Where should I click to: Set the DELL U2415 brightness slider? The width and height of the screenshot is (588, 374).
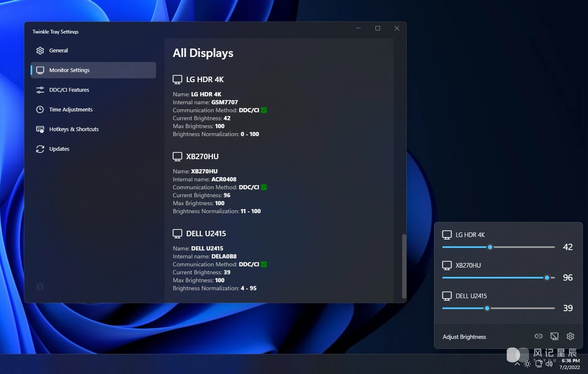[498, 308]
